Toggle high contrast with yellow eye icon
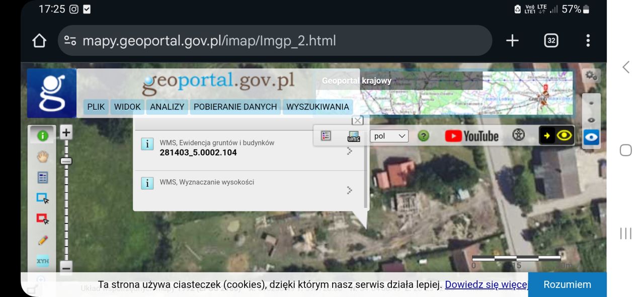 566,135
